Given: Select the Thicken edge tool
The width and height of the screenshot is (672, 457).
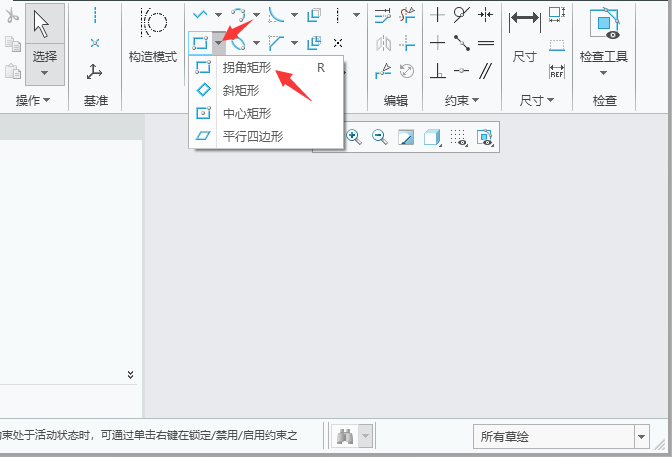Looking at the screenshot, I should [x=314, y=43].
